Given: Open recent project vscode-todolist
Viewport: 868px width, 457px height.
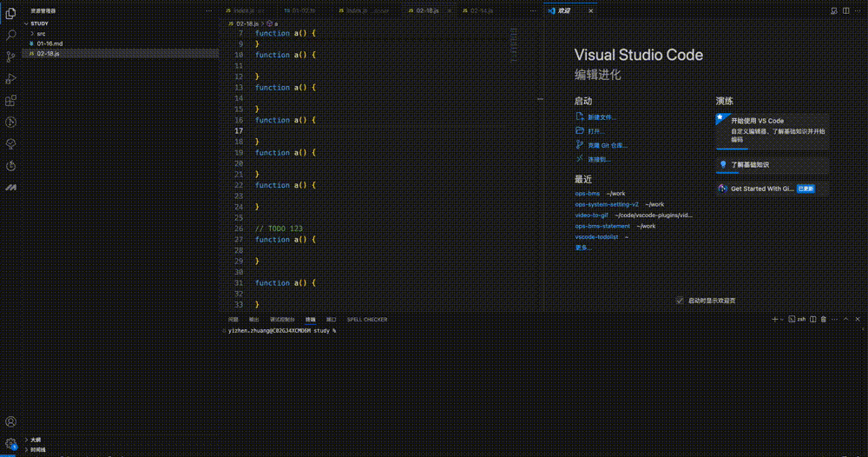Looking at the screenshot, I should point(596,236).
